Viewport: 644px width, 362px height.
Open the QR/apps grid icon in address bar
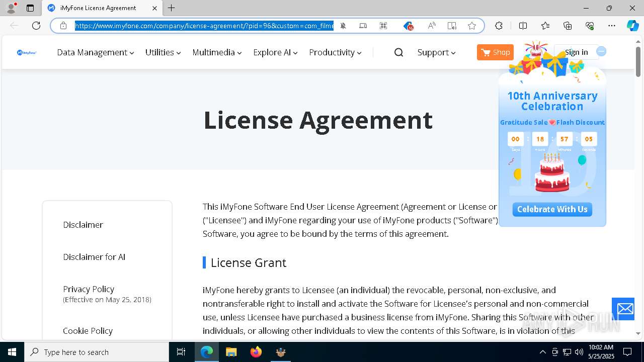click(x=383, y=26)
